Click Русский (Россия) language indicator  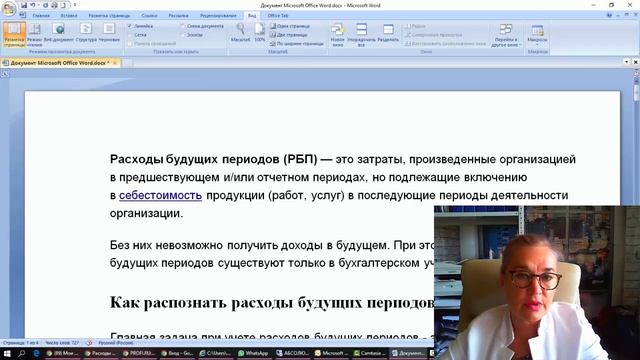point(116,343)
